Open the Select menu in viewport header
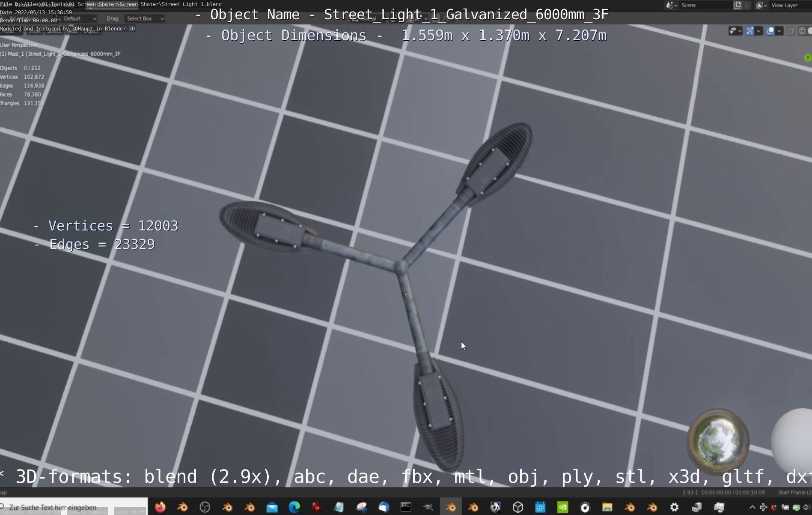 54,31
